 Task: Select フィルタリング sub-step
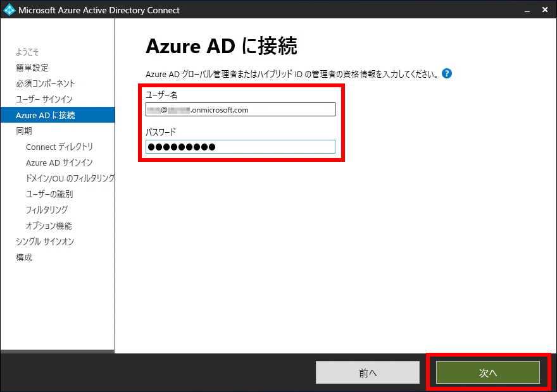pos(47,210)
